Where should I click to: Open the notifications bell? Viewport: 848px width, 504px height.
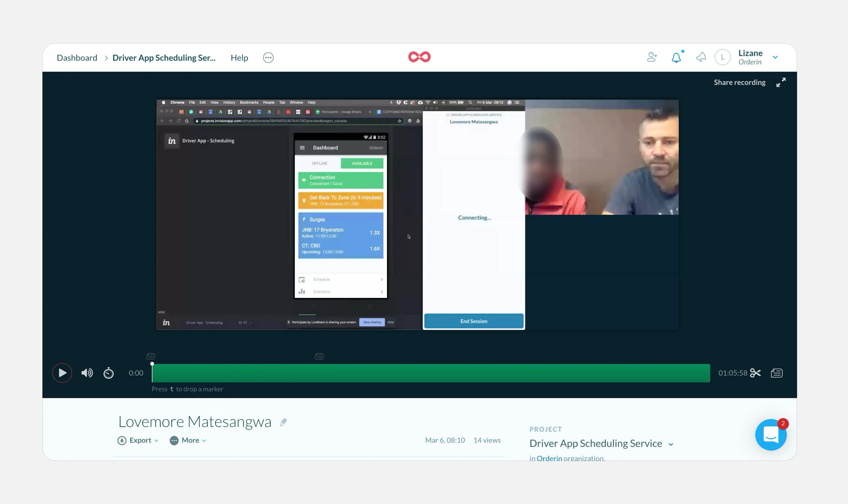click(676, 58)
